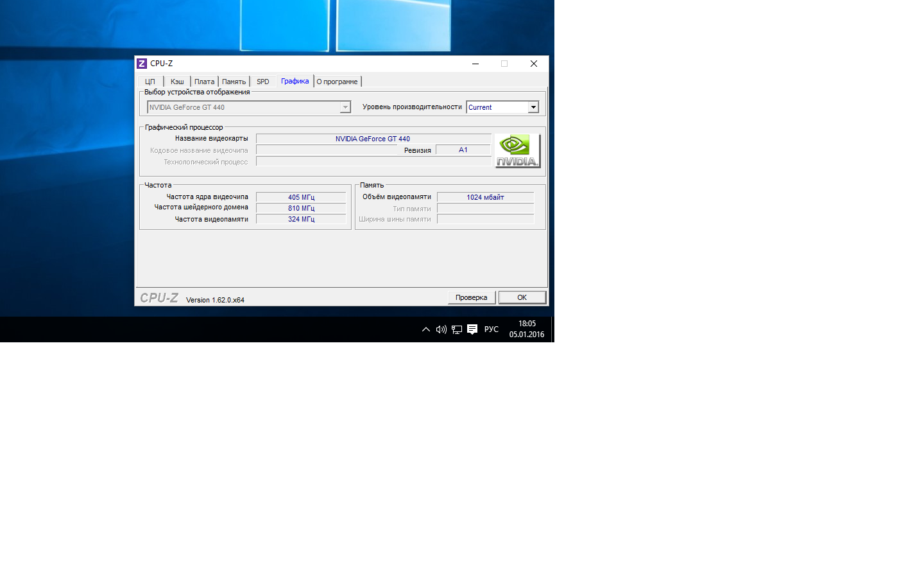The width and height of the screenshot is (924, 578).
Task: Expand the Current performance level dropdown
Action: (533, 107)
